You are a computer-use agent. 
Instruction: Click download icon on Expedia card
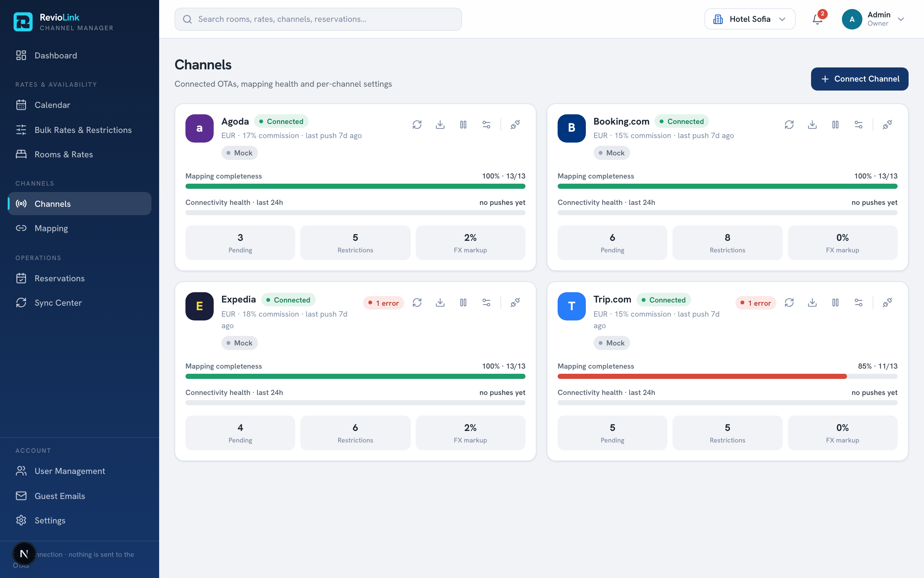440,303
